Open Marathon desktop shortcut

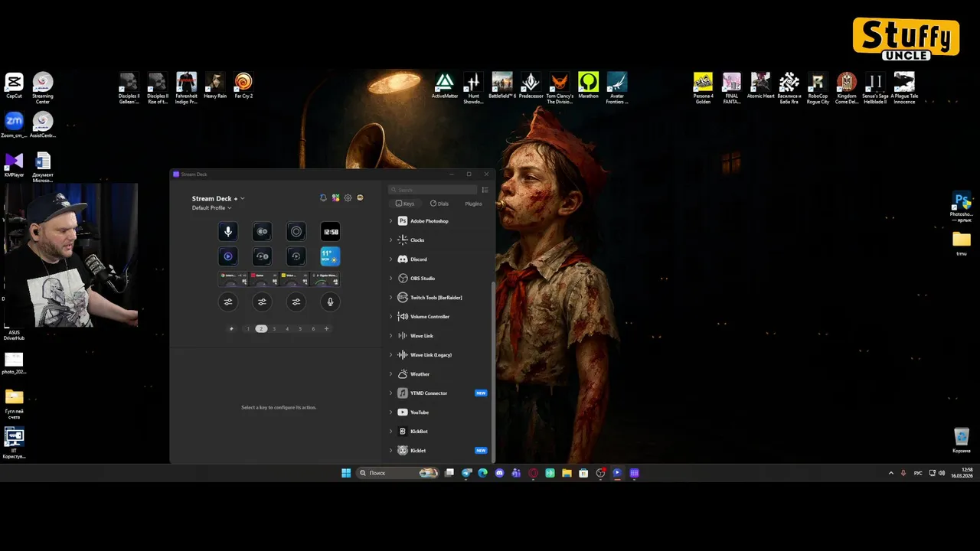click(588, 86)
